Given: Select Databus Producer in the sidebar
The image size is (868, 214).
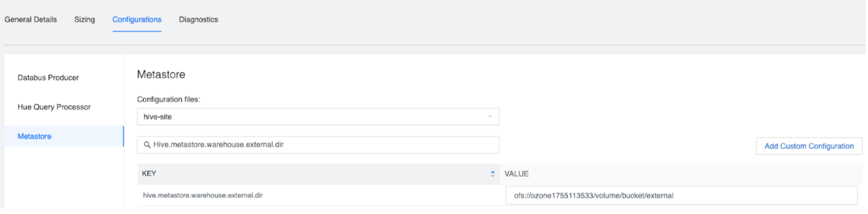Looking at the screenshot, I should click(x=48, y=78).
